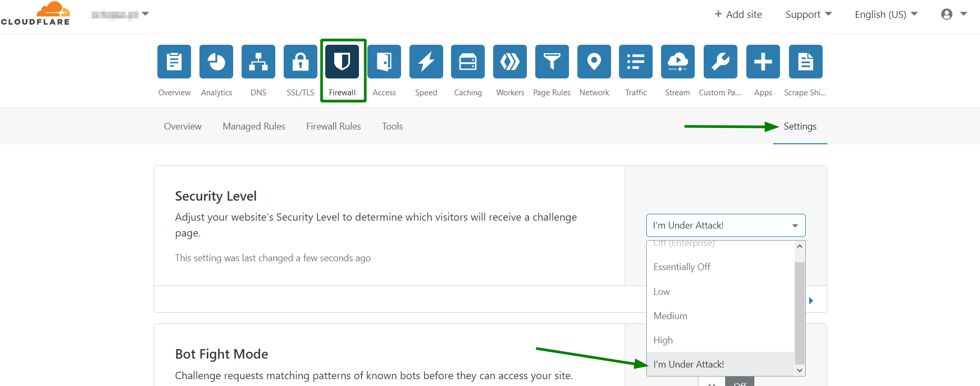Viewport: 980px width, 386px height.
Task: Click the Page Rules funnel icon
Action: (552, 62)
